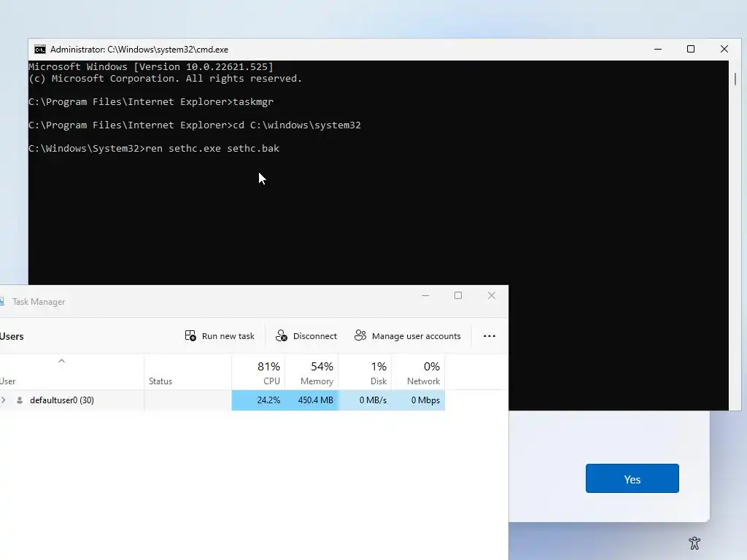Viewport: 747px width, 560px height.
Task: Click the Manage user accounts icon
Action: coord(360,335)
